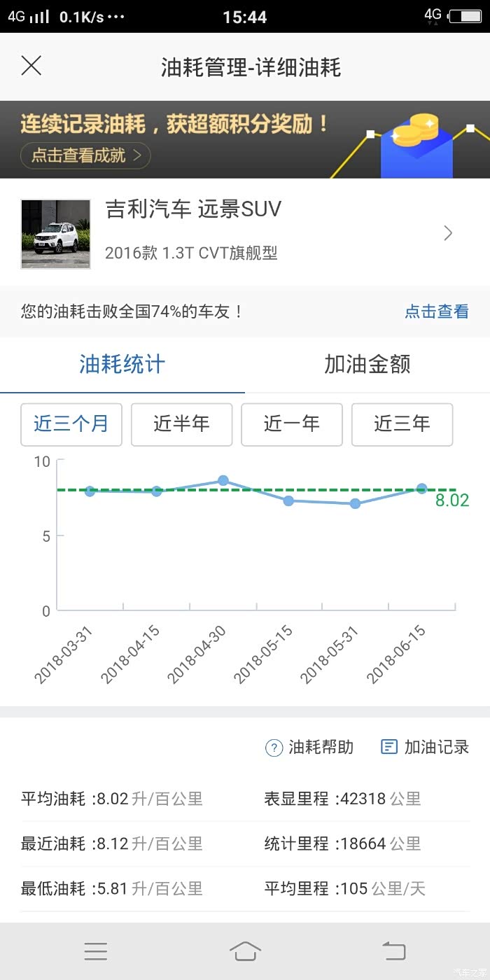The width and height of the screenshot is (490, 980).
Task: Select the 近半年 time range
Action: (x=181, y=424)
